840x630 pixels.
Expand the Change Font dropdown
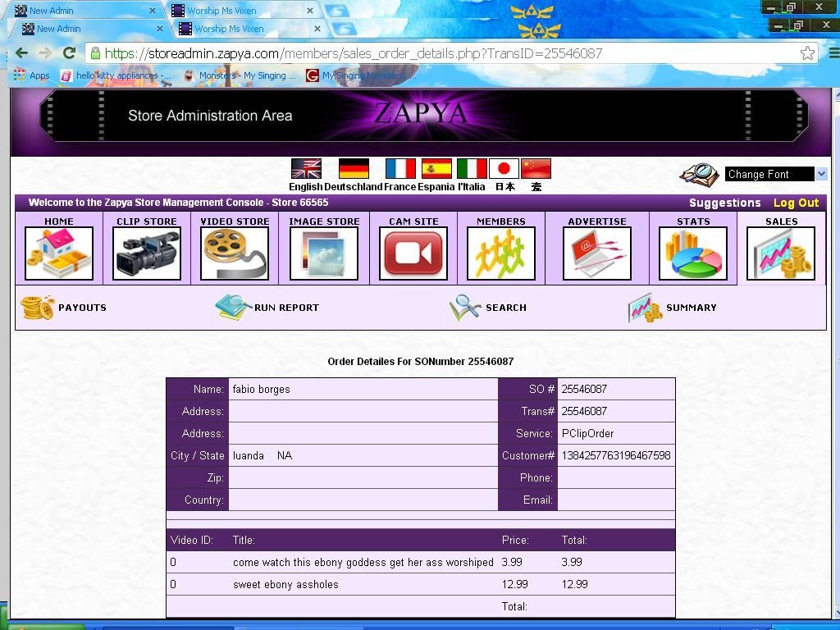(821, 174)
